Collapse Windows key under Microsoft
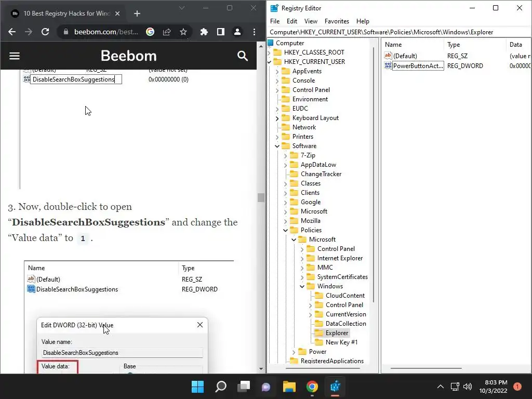The width and height of the screenshot is (532, 399). point(302,287)
